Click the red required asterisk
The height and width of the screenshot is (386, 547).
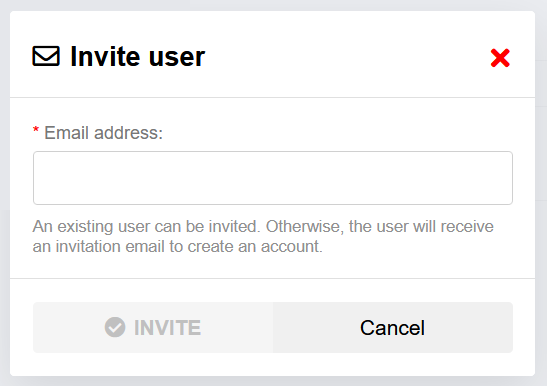point(36,130)
